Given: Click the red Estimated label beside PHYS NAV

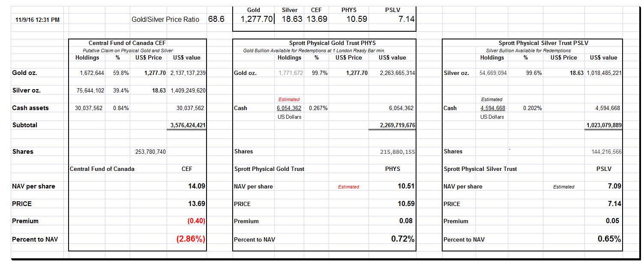Looking at the screenshot, I should click(x=349, y=187).
